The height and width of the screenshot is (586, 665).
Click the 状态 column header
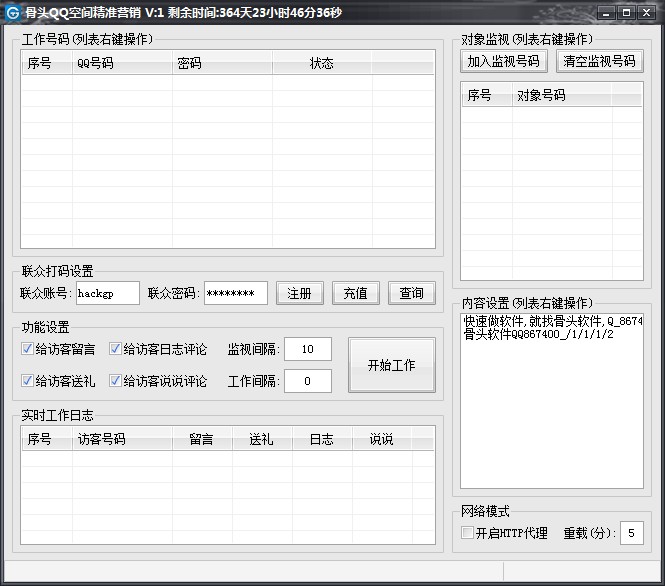(x=322, y=63)
